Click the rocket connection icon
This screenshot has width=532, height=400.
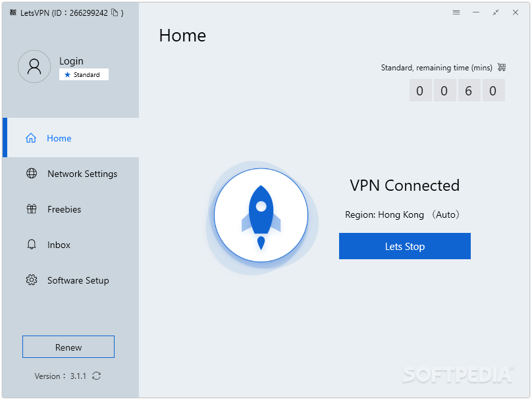pyautogui.click(x=261, y=214)
